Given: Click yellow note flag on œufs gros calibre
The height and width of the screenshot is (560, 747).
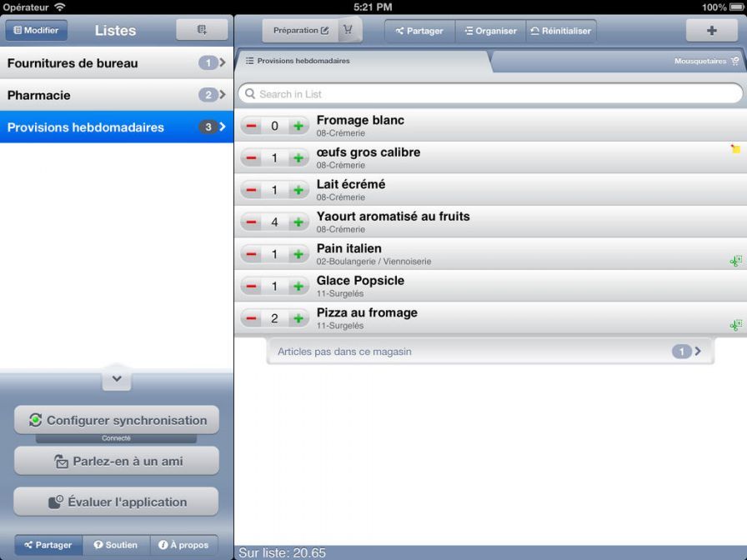Looking at the screenshot, I should 735,149.
